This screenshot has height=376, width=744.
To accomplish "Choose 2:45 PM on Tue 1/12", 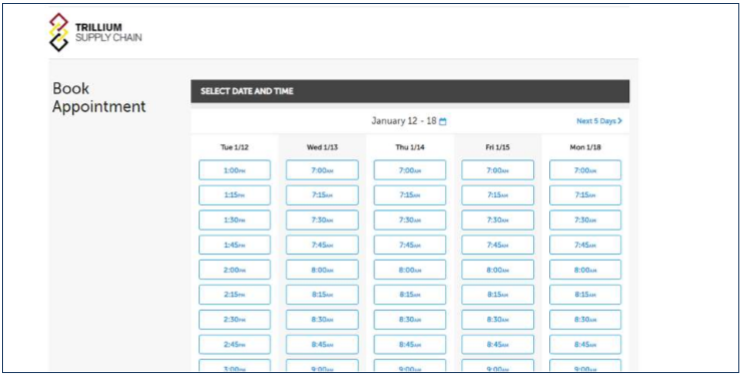I will 234,344.
